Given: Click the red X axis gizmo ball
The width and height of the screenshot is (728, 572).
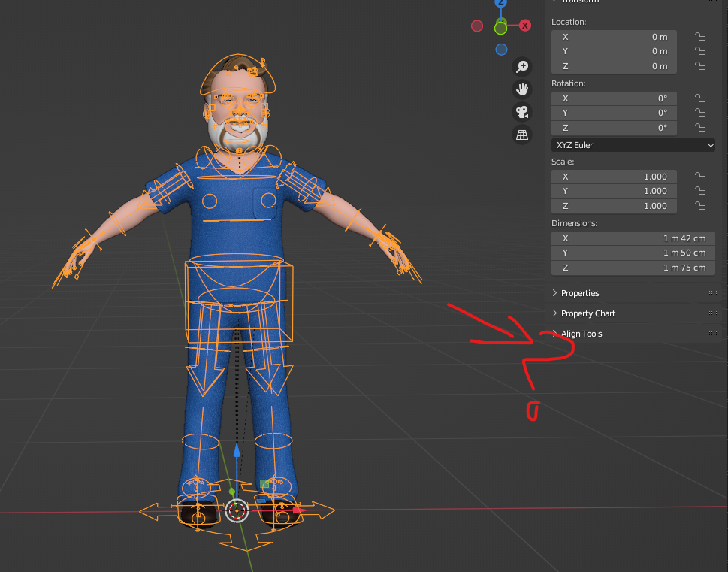Looking at the screenshot, I should click(525, 26).
